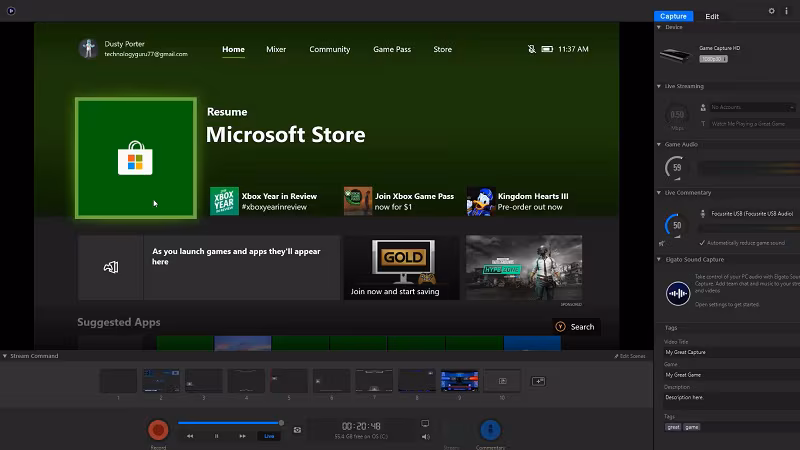This screenshot has width=800, height=450.
Task: Click the Game Capture HD device image
Action: 675,54
